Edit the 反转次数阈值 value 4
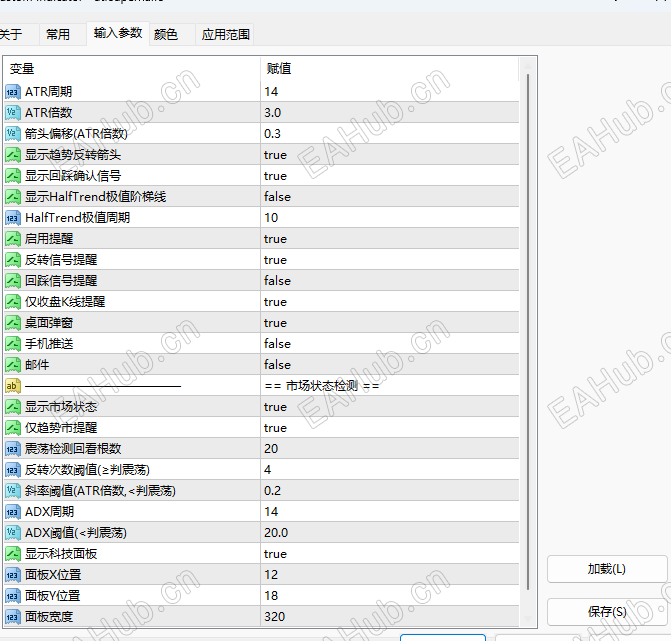Viewport: 671px width, 641px height. (389, 470)
